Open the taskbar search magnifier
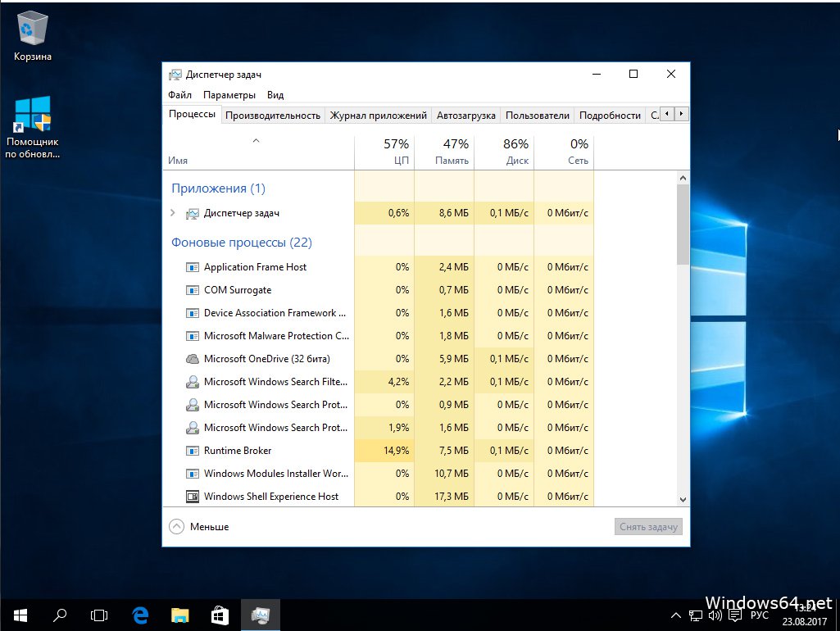Screen dimensions: 840x631 (60, 615)
